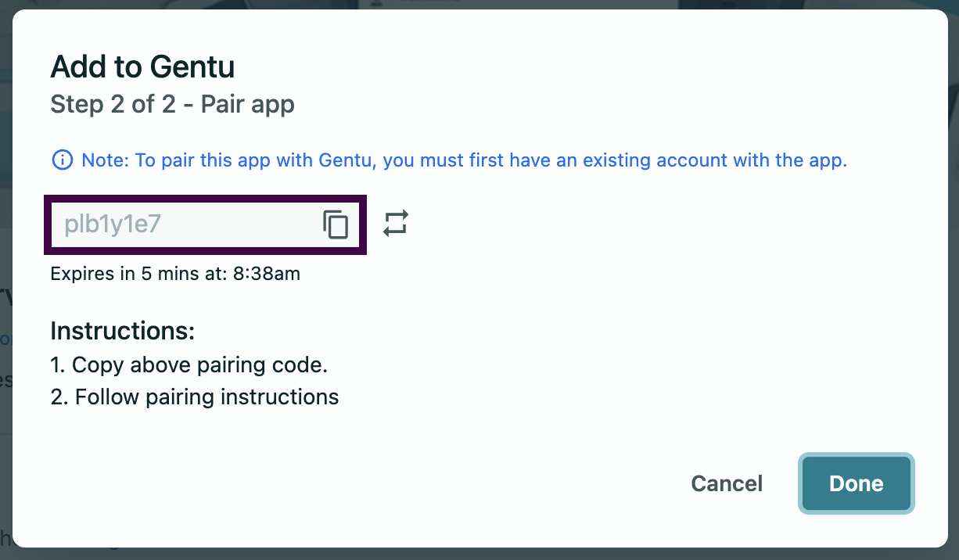959x560 pixels.
Task: Click Done to finish pairing
Action: pyautogui.click(x=856, y=483)
